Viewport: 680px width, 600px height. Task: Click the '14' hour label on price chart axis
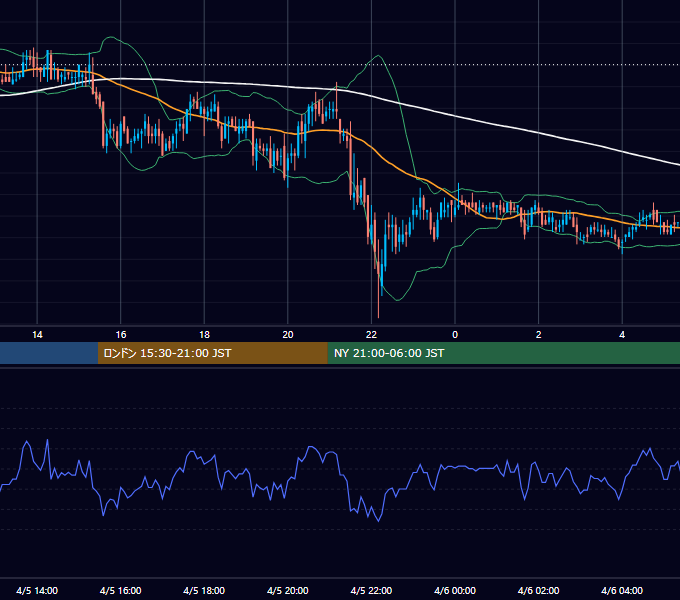click(37, 335)
